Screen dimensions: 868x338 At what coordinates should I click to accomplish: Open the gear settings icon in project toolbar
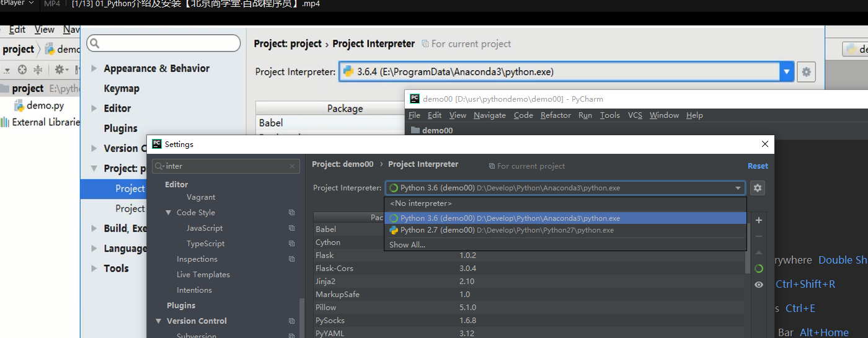coord(60,69)
